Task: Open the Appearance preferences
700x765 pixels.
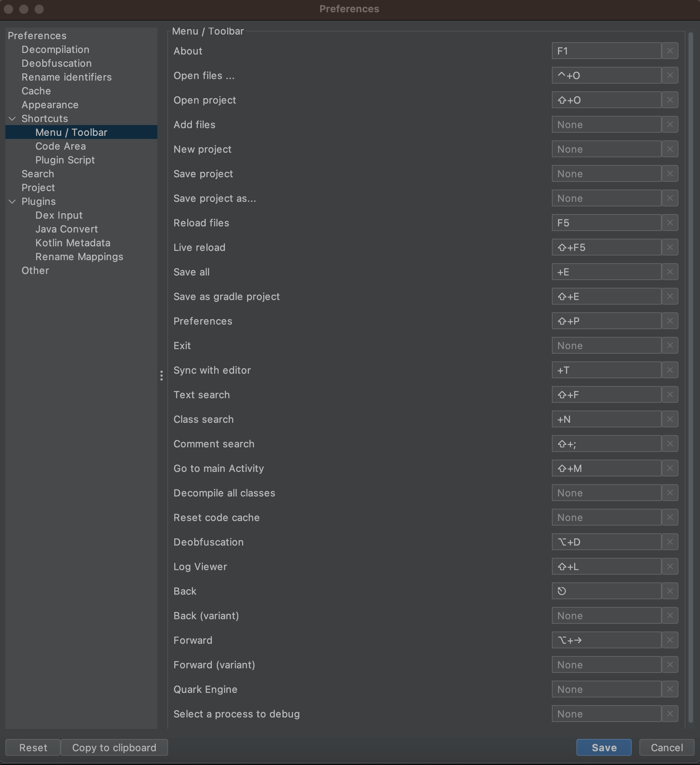Action: pos(50,104)
